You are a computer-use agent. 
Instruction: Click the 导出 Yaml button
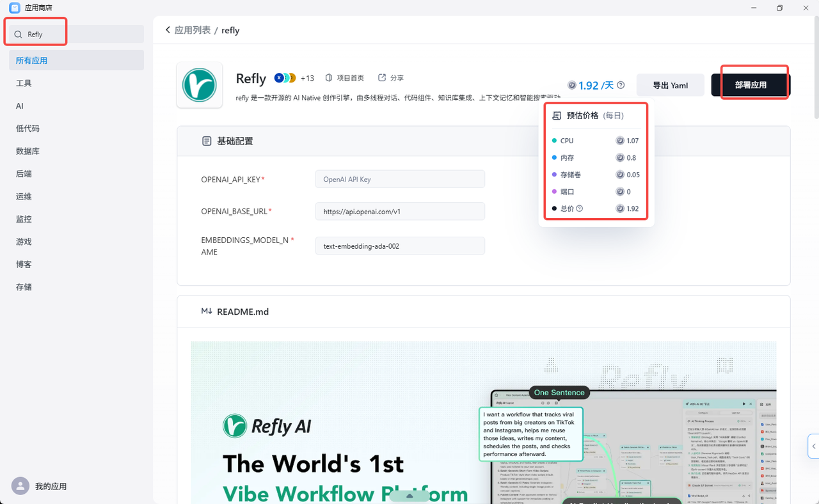coord(671,85)
